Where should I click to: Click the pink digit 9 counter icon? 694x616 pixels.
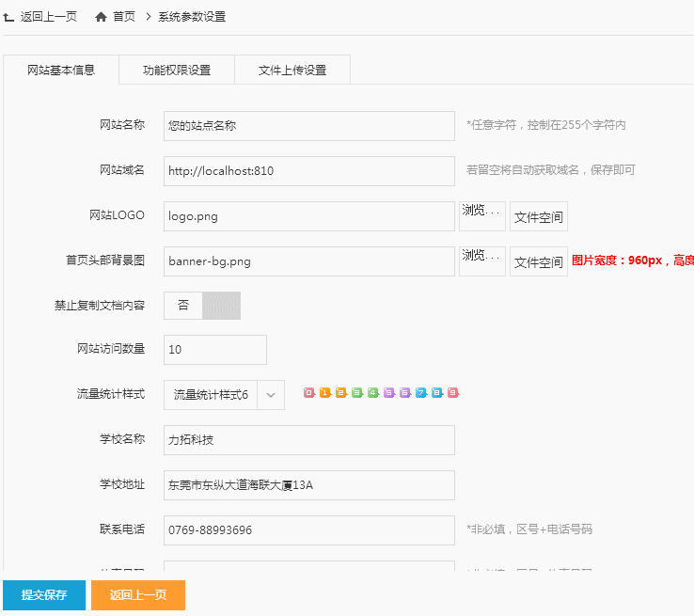(x=452, y=393)
